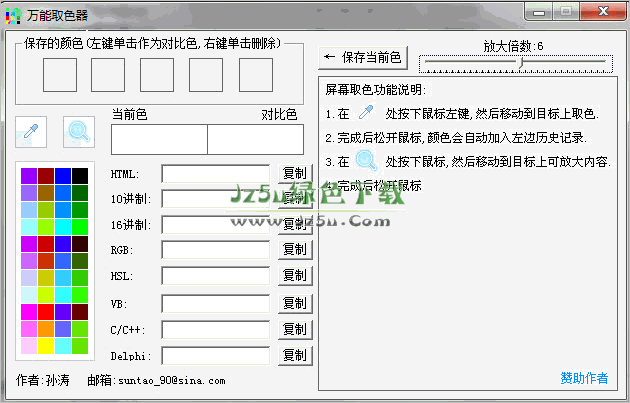630x403 pixels.
Task: Copy the RGB color value
Action: point(294,249)
